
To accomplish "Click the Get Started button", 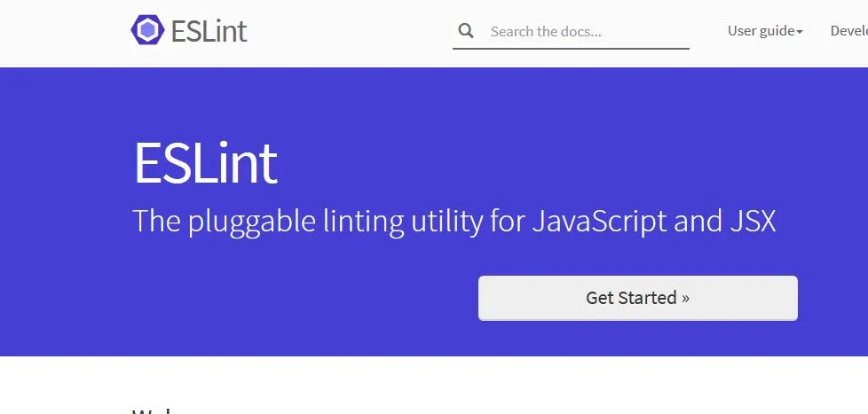I will (x=638, y=298).
